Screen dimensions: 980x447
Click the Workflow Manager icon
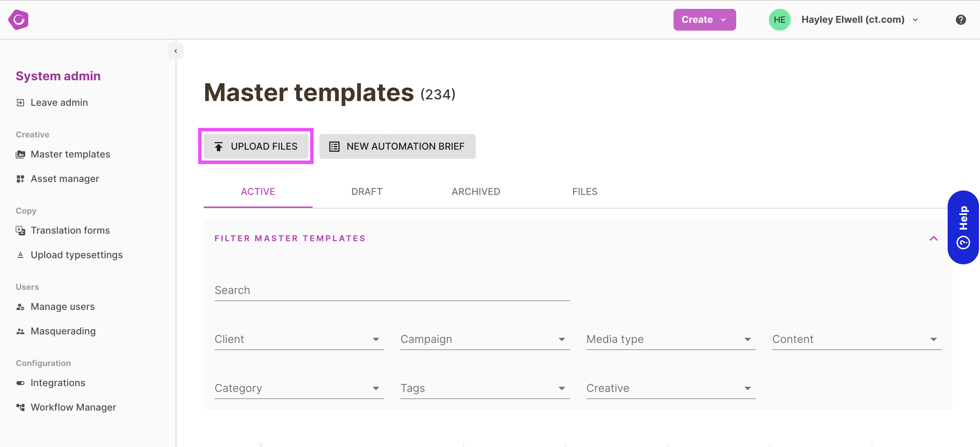click(20, 407)
